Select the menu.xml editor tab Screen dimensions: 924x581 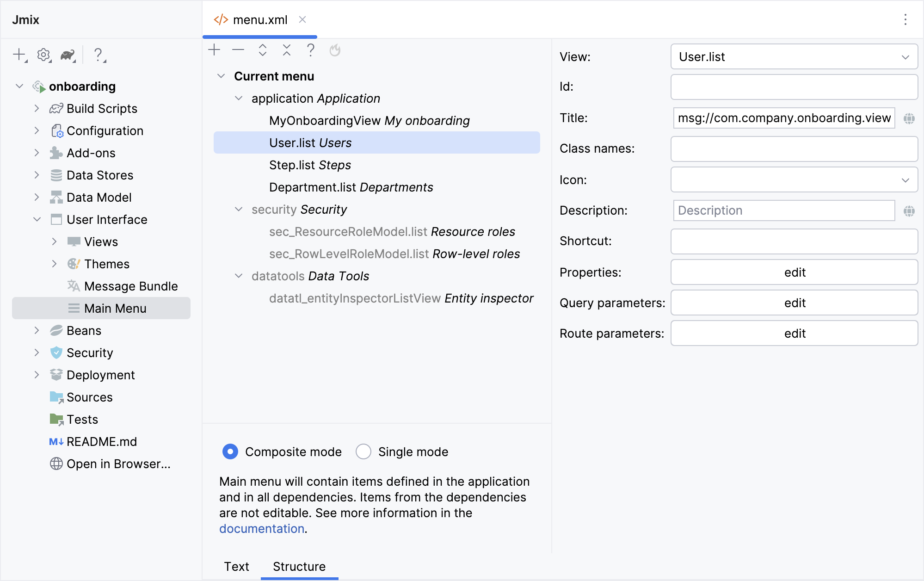[259, 20]
